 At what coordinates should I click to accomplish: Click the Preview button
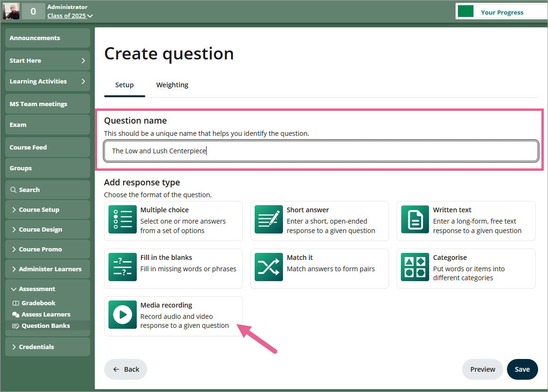coord(482,369)
